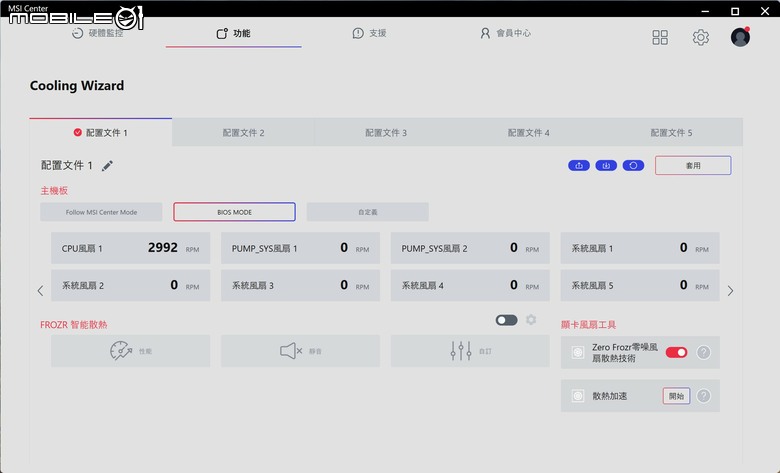Image resolution: width=780 pixels, height=473 pixels.
Task: Click the 散熱加速 fan icon
Action: (x=578, y=396)
